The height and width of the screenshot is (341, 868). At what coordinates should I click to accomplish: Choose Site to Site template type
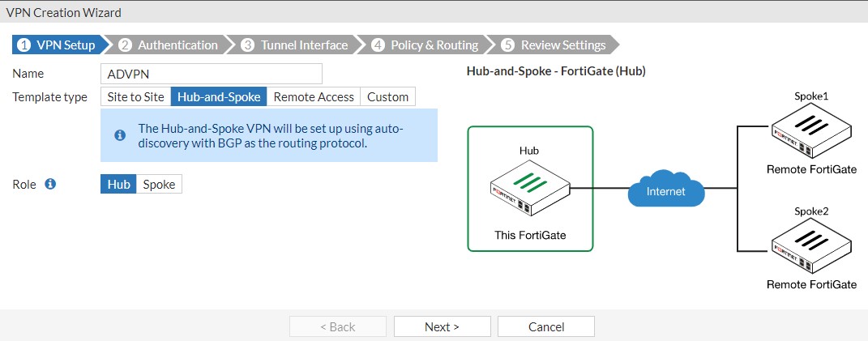tap(135, 96)
